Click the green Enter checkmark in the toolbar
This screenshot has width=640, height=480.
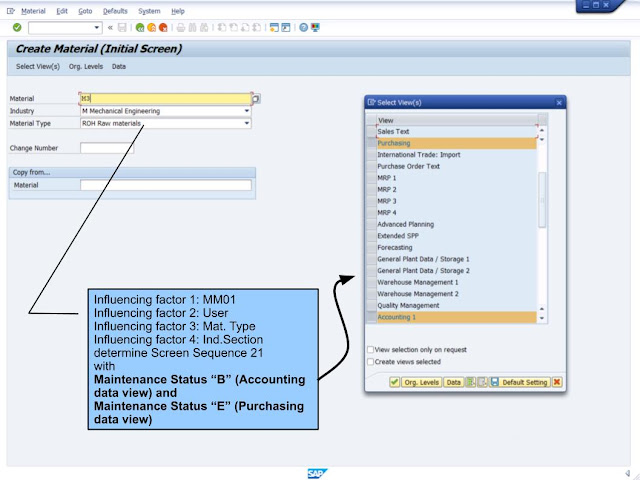point(17,27)
